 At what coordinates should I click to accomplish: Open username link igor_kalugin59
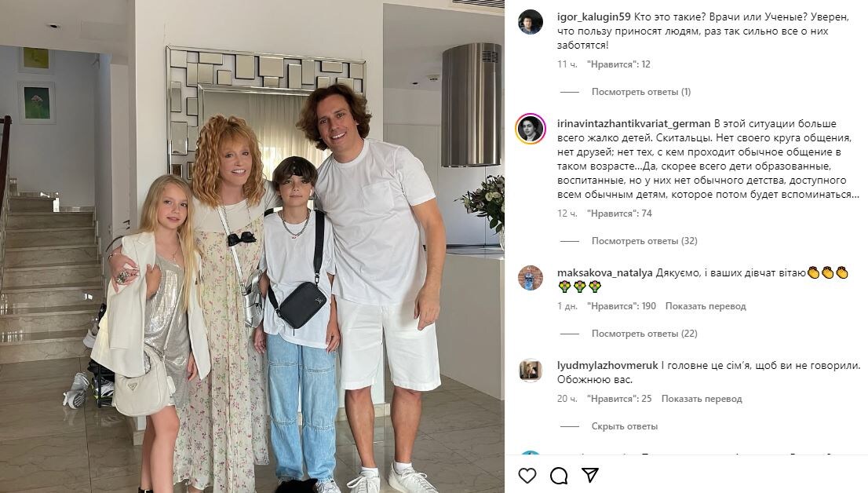[594, 17]
